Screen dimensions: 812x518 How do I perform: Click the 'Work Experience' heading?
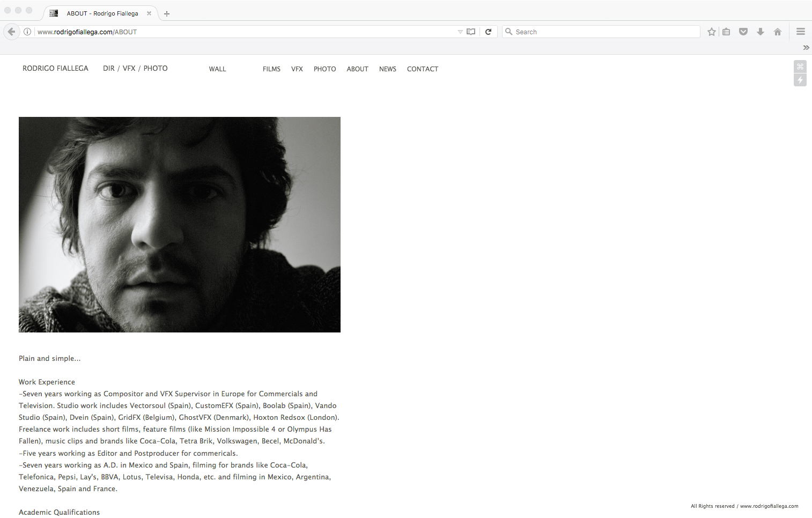47,382
